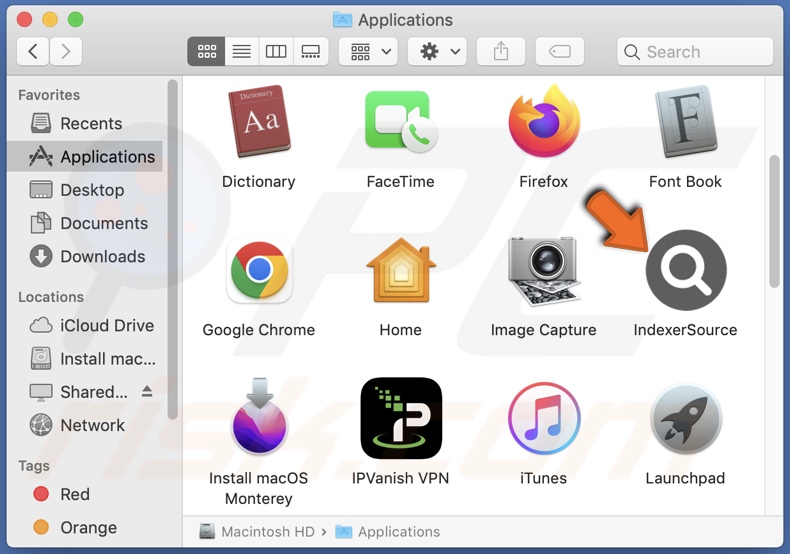This screenshot has width=790, height=554.
Task: Select the Install macOS Monterey icon
Action: (x=259, y=416)
